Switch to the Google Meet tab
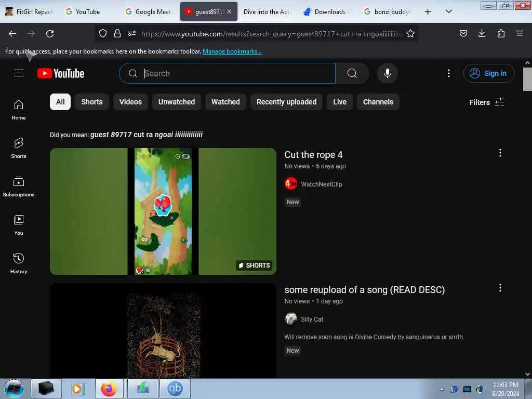Image resolution: width=532 pixels, height=399 pixels. point(150,11)
